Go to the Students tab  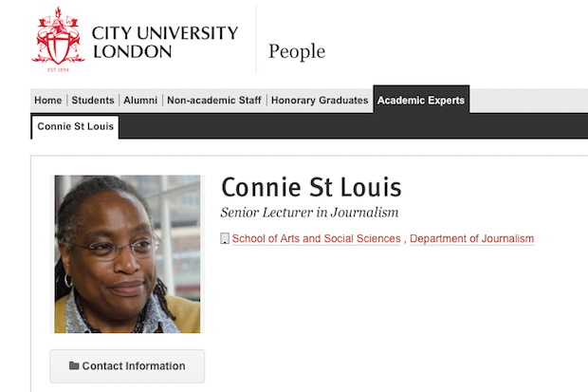(93, 101)
